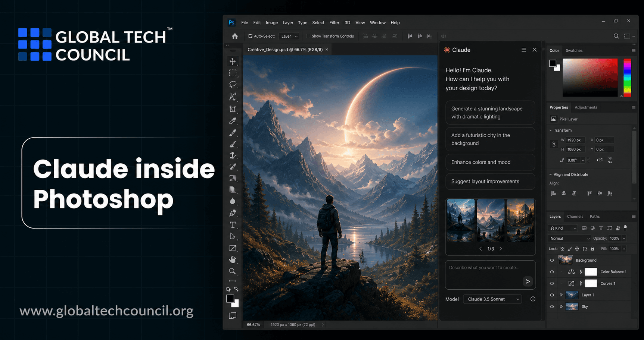Go to next page of generated images

[x=501, y=249]
